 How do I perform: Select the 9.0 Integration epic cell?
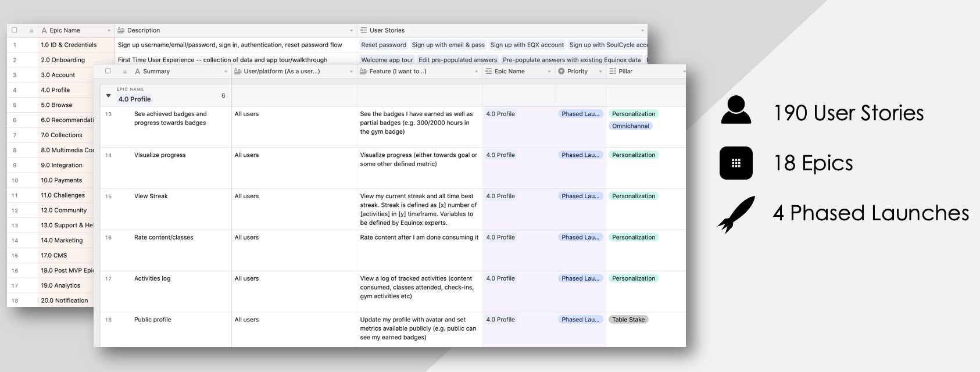point(66,166)
